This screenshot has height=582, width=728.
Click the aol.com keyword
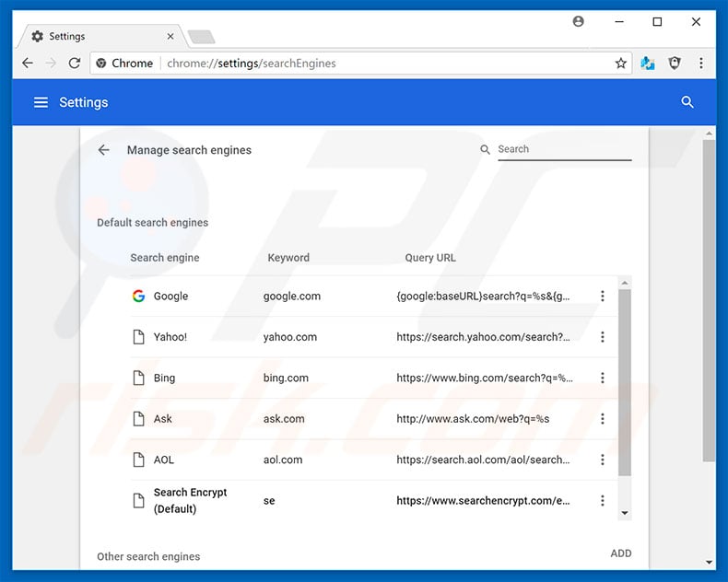[x=283, y=460]
